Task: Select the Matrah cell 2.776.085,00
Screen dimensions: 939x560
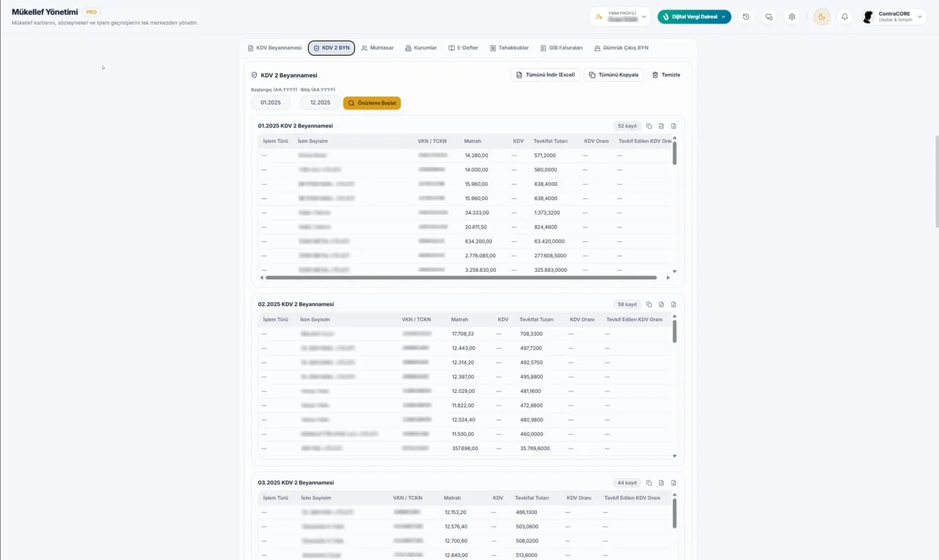Action: 481,256
